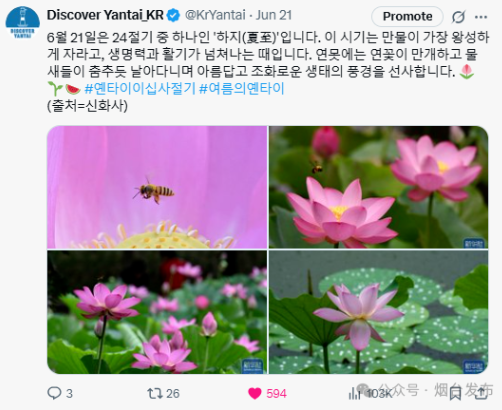This screenshot has height=410, width=502.
Task: Open the bee on pink petal photo
Action: point(157,187)
